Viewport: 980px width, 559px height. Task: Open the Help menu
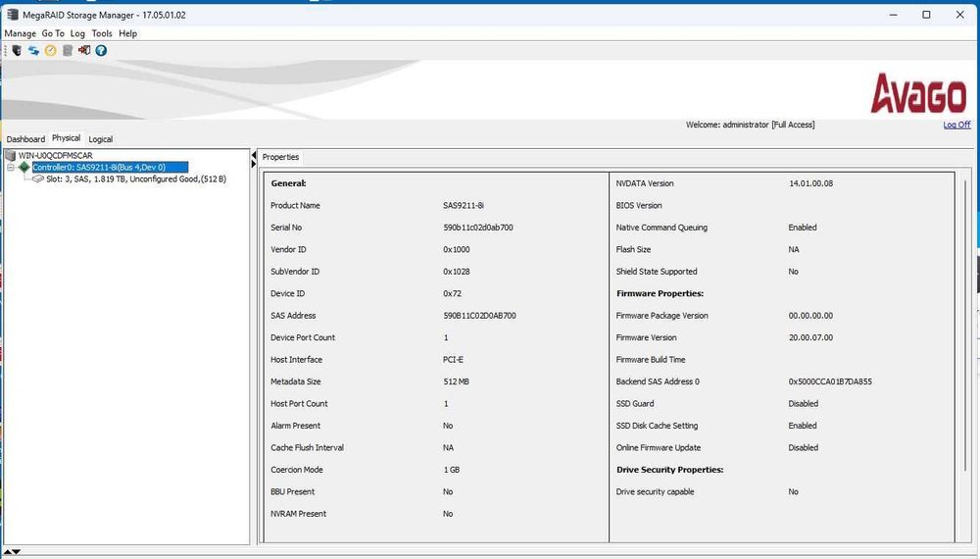[128, 33]
